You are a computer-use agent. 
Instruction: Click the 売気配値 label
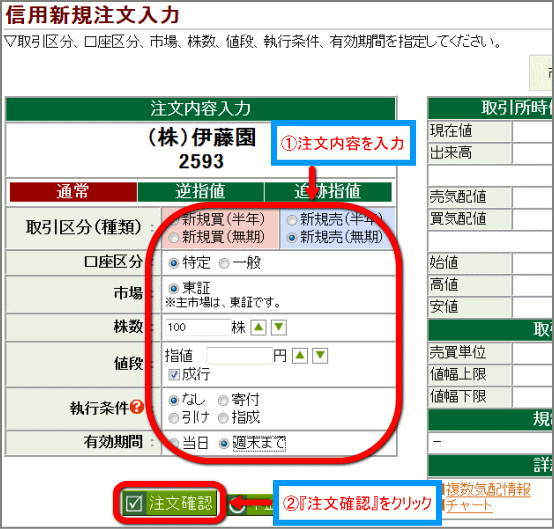(458, 197)
